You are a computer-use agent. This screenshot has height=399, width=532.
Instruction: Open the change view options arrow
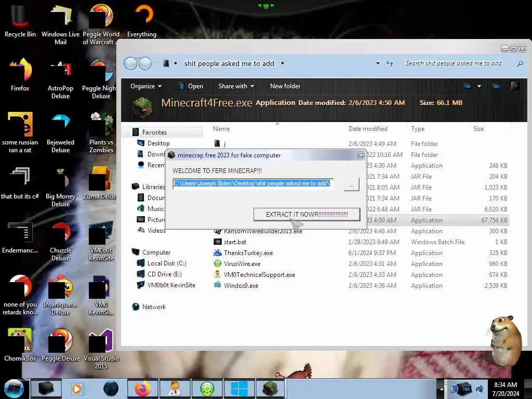(x=479, y=86)
